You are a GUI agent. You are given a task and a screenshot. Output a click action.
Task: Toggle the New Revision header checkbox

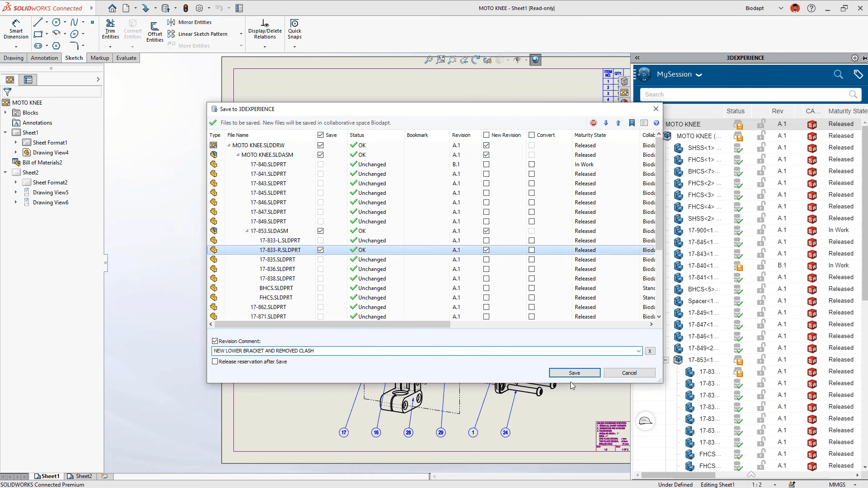[486, 135]
